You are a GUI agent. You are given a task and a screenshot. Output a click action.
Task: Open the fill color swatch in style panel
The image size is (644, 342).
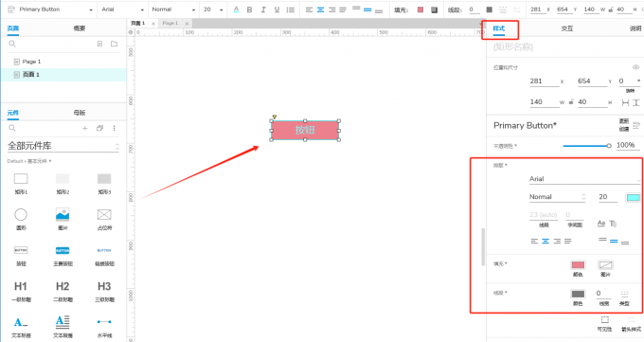pyautogui.click(x=578, y=265)
